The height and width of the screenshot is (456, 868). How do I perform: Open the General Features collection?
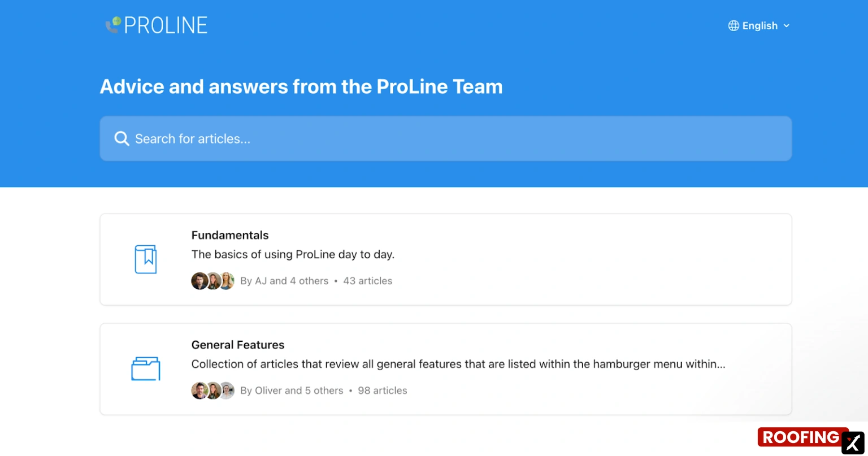238,345
